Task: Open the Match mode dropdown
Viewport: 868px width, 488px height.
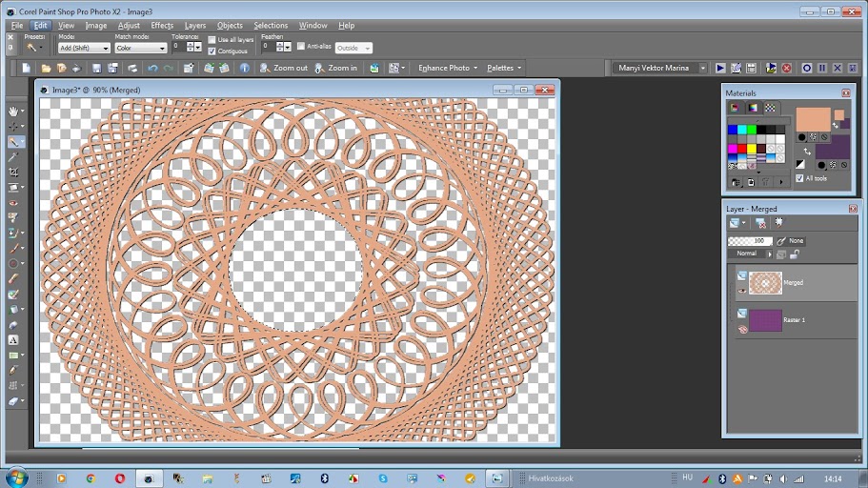Action: (140, 48)
